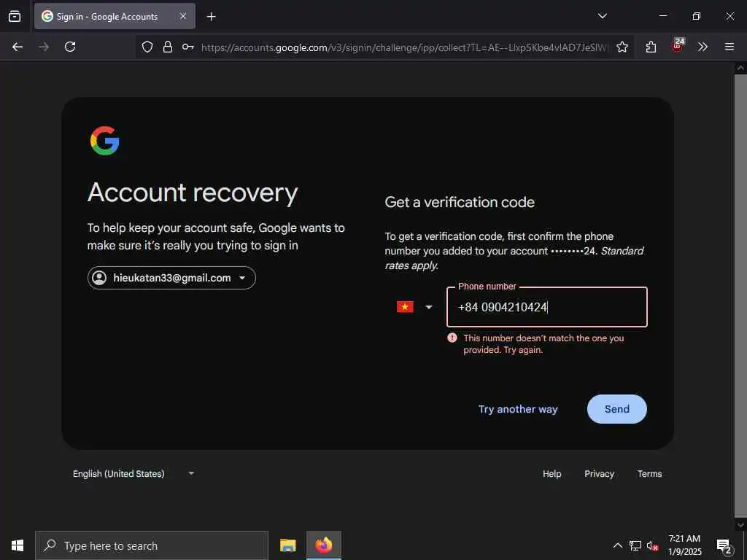Change language English (United States)
This screenshot has height=560, width=747.
pos(133,473)
